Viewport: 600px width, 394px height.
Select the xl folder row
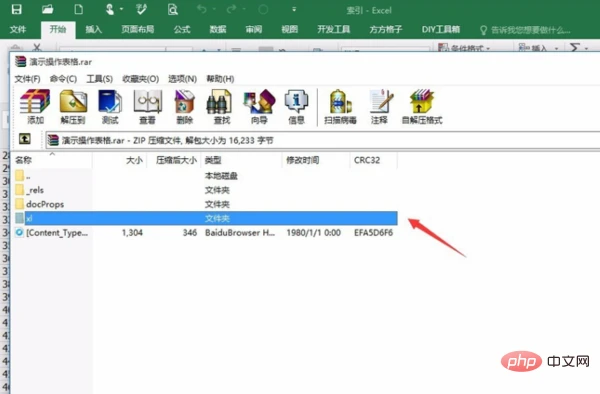[x=205, y=218]
